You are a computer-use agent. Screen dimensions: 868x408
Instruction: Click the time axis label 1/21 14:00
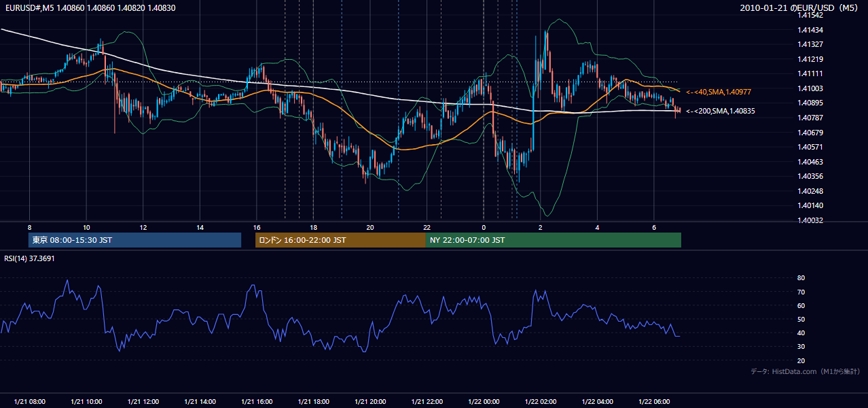pyautogui.click(x=200, y=402)
